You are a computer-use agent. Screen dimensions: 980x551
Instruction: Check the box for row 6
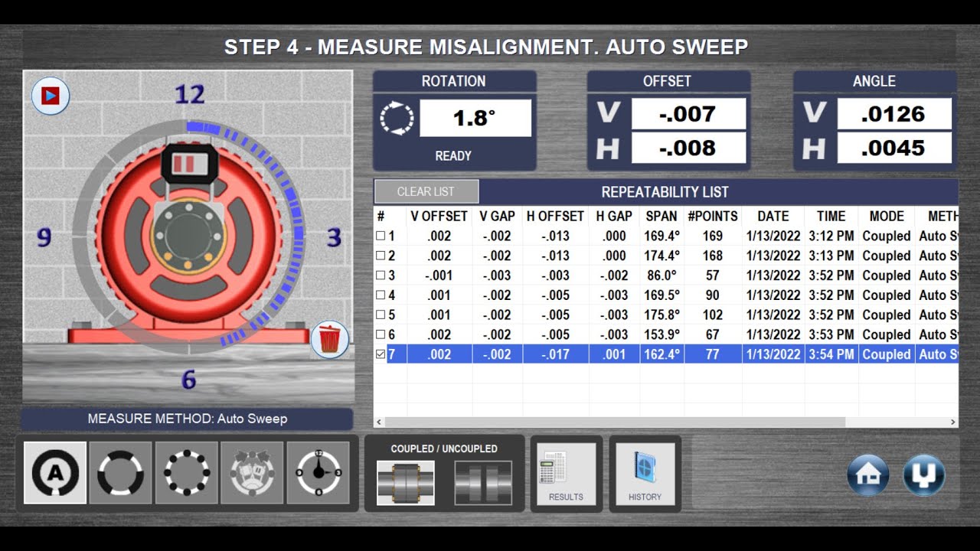(381, 334)
